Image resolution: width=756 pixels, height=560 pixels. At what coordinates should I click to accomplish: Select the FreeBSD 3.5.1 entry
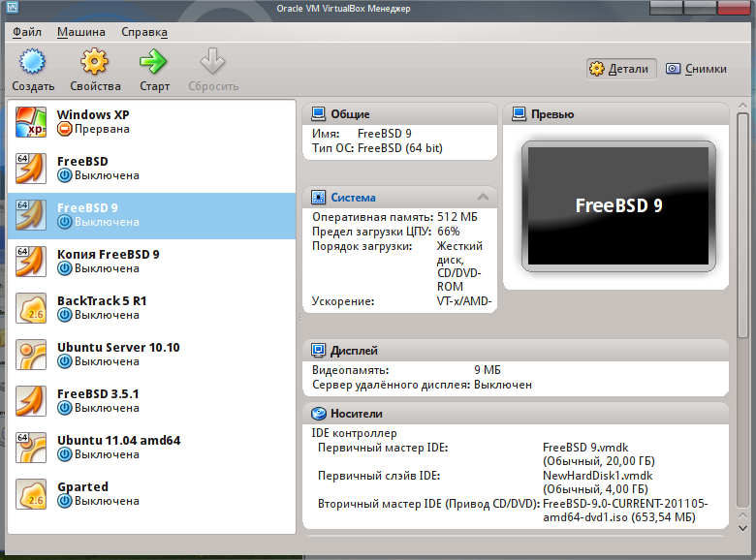(x=152, y=401)
